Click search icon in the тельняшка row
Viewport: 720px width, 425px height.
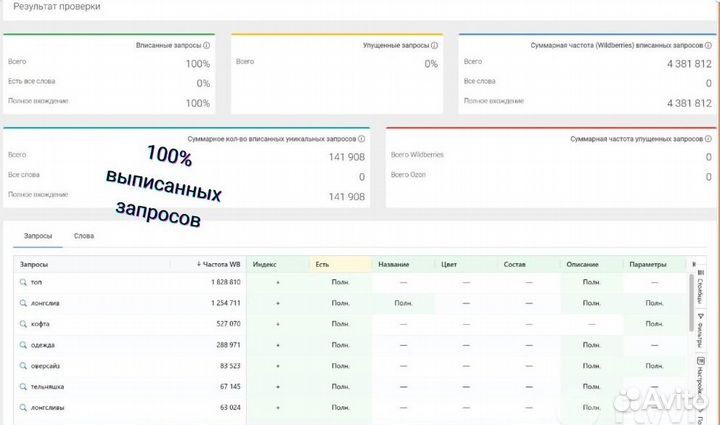click(x=23, y=386)
